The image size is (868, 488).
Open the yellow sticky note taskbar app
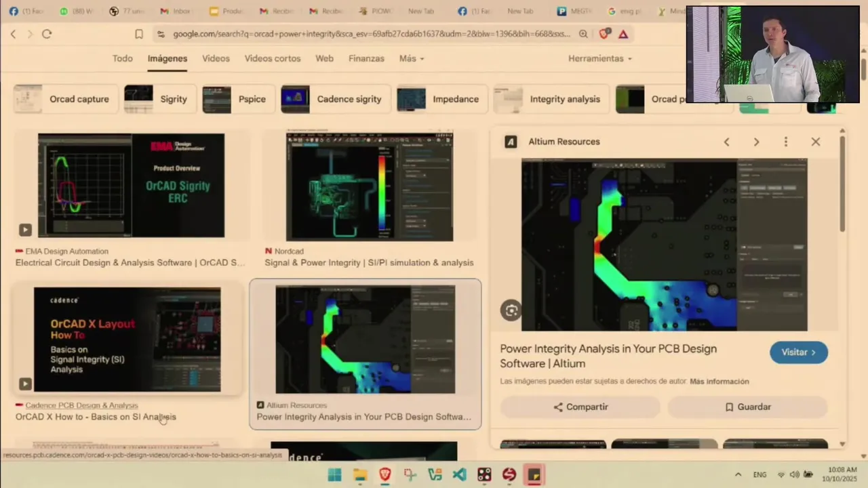pos(534,474)
